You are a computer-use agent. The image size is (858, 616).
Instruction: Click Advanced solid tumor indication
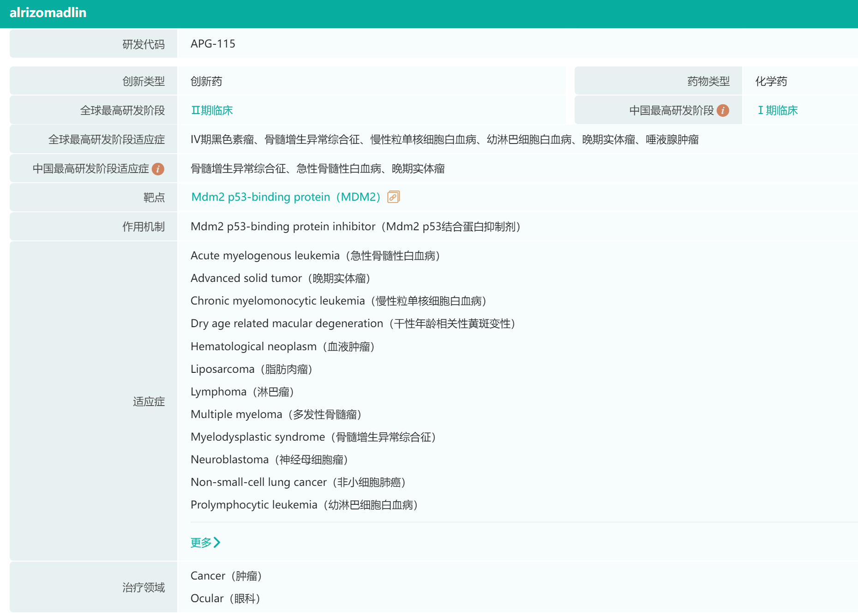coord(280,278)
